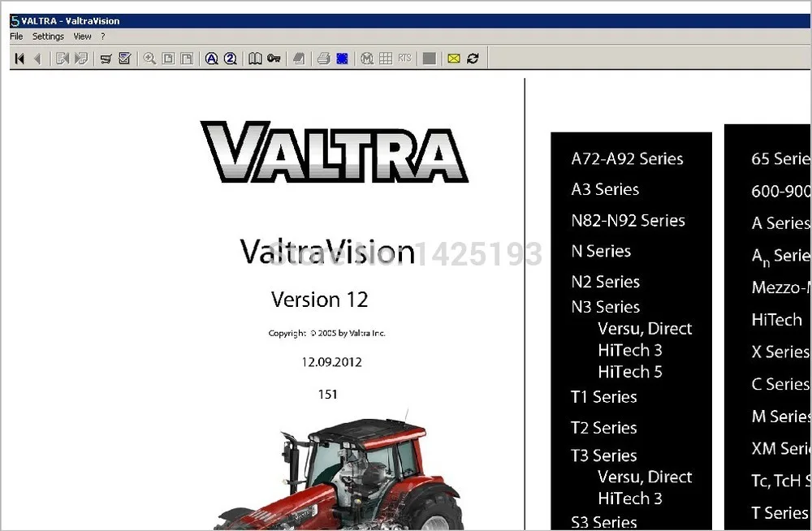Viewport: 812px width, 531px height.
Task: Click the circled 2 toolbar icon
Action: tap(229, 58)
